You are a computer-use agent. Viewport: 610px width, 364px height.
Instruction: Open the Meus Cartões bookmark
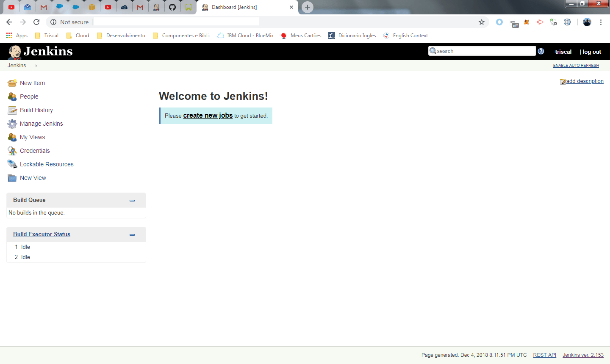pyautogui.click(x=301, y=36)
